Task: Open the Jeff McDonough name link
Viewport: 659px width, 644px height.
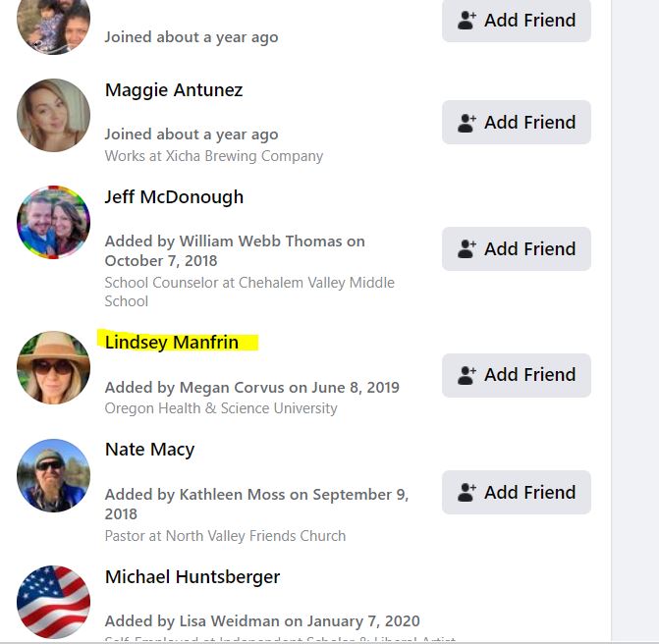Action: point(174,197)
